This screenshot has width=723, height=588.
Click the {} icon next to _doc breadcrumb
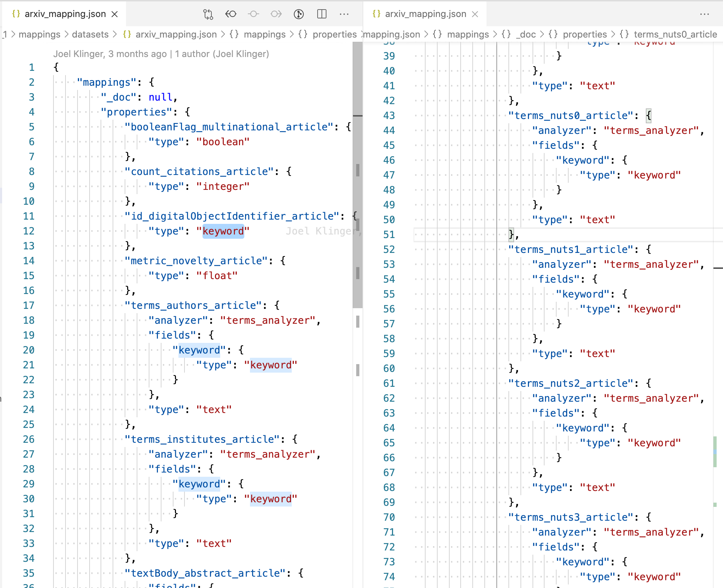(x=506, y=34)
